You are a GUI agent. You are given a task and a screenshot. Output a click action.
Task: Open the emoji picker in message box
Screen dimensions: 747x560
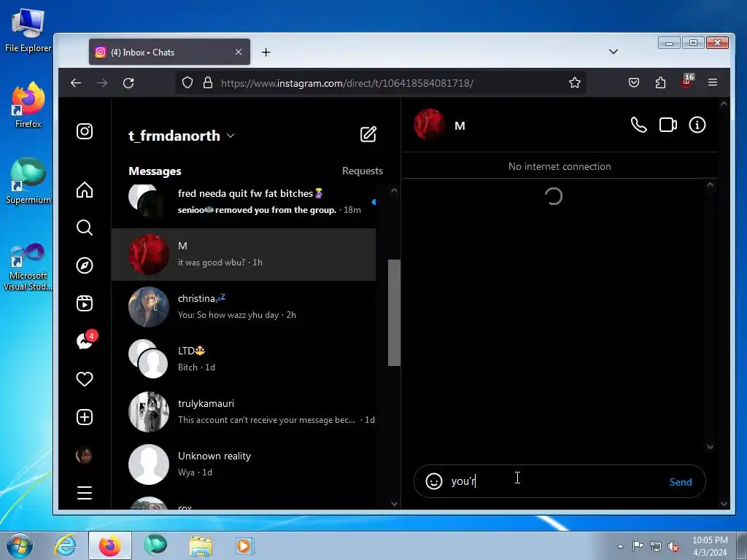point(434,481)
